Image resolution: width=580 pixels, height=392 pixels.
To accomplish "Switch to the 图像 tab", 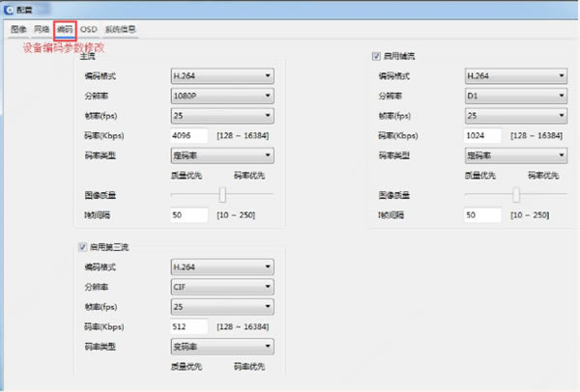I will click(x=18, y=29).
